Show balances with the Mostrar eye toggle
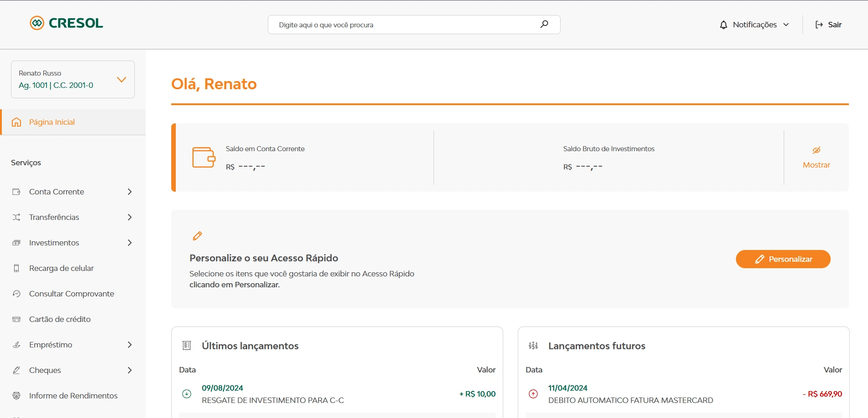Viewport: 868px width, 418px height. point(817,150)
